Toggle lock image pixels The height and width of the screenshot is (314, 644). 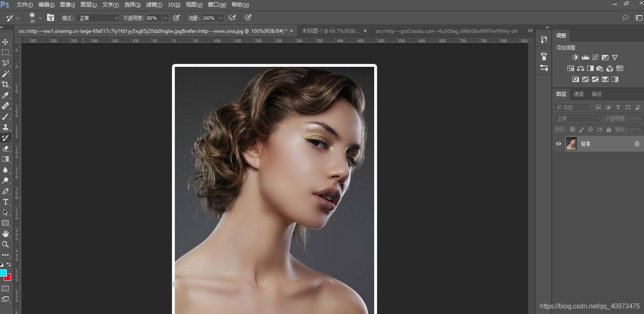[581, 130]
